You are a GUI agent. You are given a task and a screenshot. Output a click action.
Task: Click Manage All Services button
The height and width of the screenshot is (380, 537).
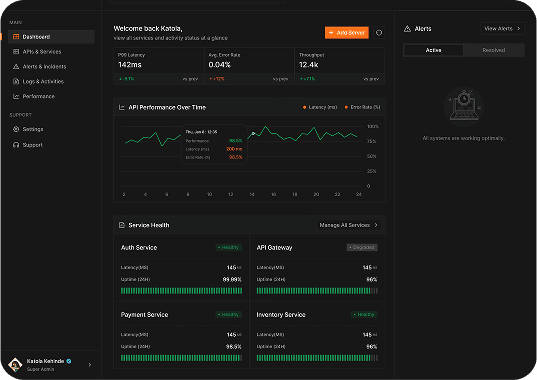[x=348, y=225]
